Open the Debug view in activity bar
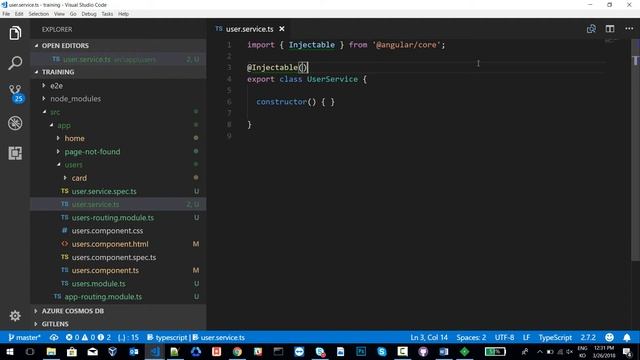The width and height of the screenshot is (640, 360). 15,123
